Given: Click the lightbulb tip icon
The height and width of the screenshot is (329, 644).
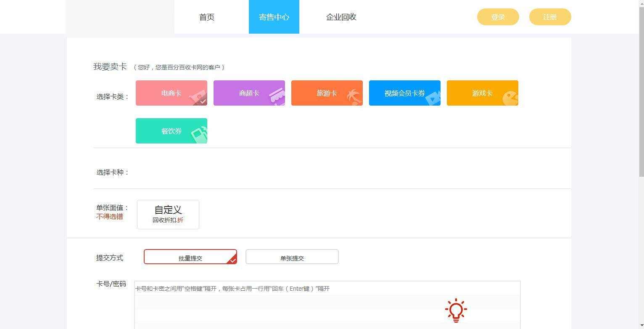Looking at the screenshot, I should coord(456,310).
